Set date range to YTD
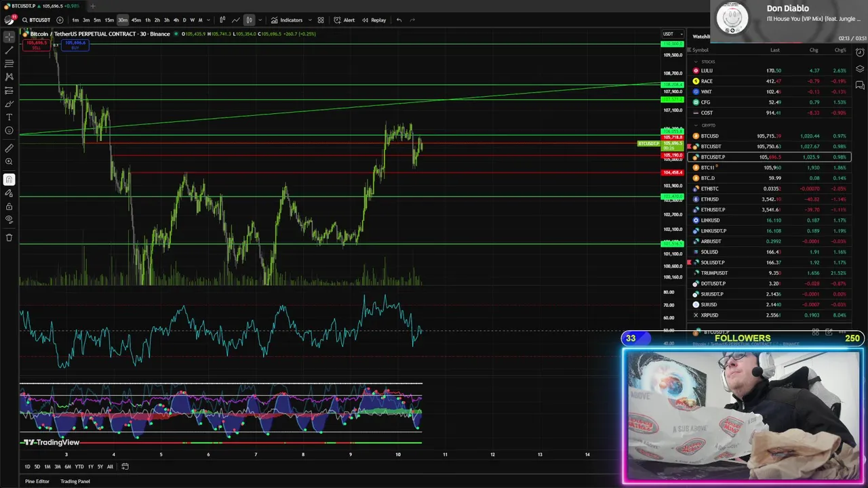Image resolution: width=868 pixels, height=488 pixels. coord(79,466)
